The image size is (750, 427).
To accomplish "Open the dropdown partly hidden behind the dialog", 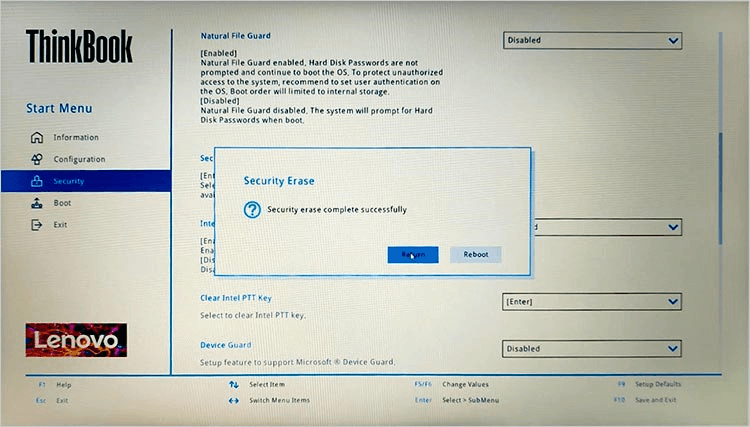I will pos(607,227).
